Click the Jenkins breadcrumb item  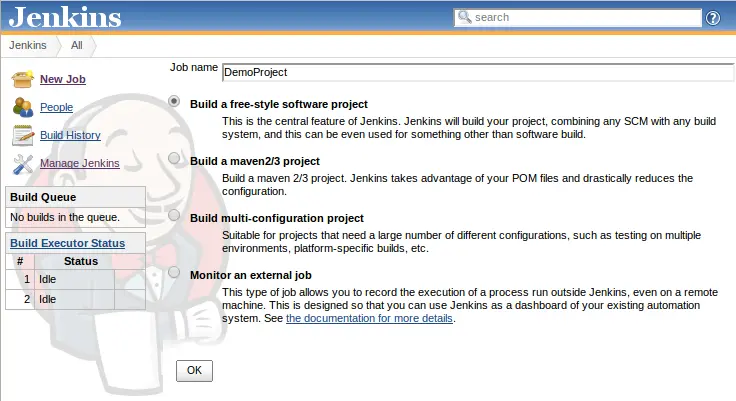[x=28, y=45]
